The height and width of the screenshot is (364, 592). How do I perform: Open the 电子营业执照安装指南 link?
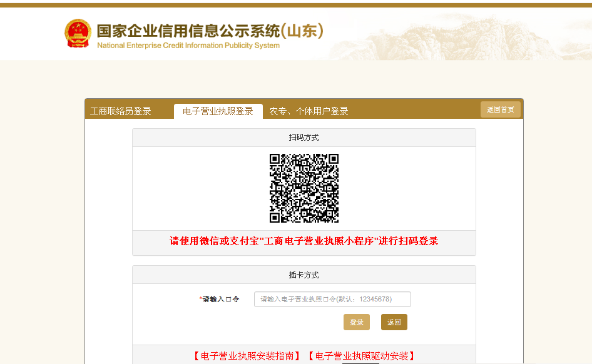tap(247, 356)
